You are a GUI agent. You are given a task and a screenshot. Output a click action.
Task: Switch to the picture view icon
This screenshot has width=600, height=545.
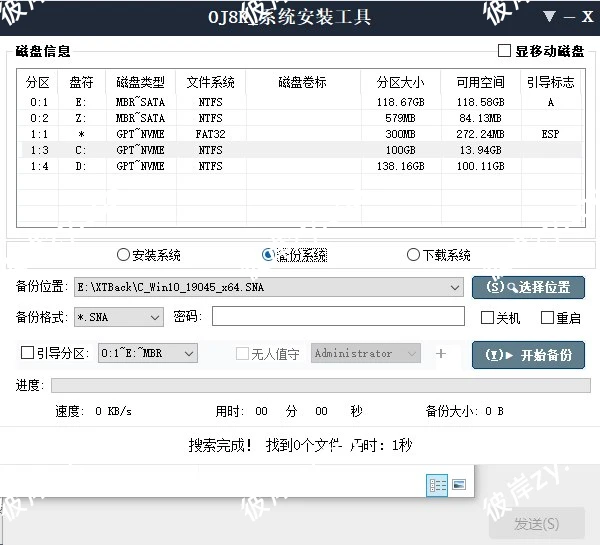tap(459, 485)
